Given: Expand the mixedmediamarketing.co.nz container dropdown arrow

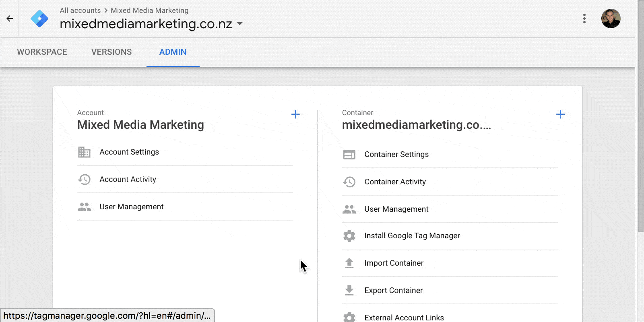Looking at the screenshot, I should point(240,24).
